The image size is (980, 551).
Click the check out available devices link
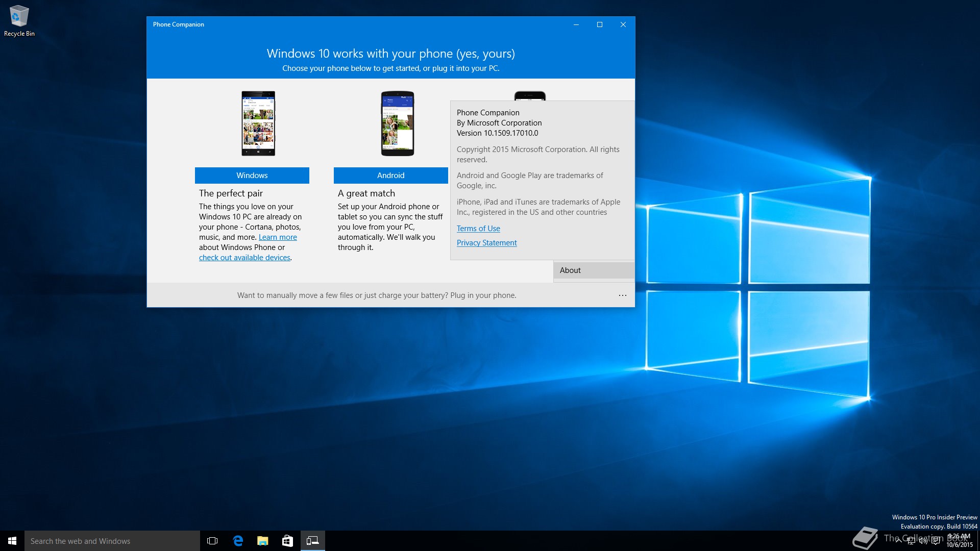[244, 258]
